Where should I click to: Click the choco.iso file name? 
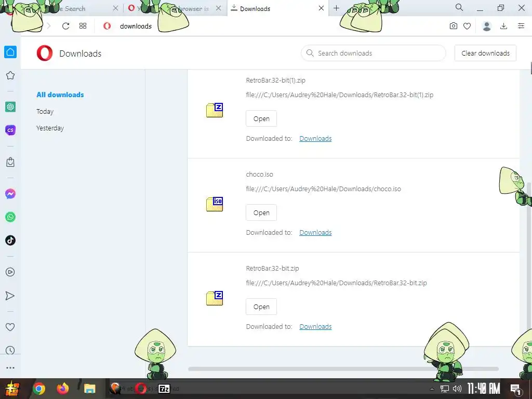[x=259, y=175]
